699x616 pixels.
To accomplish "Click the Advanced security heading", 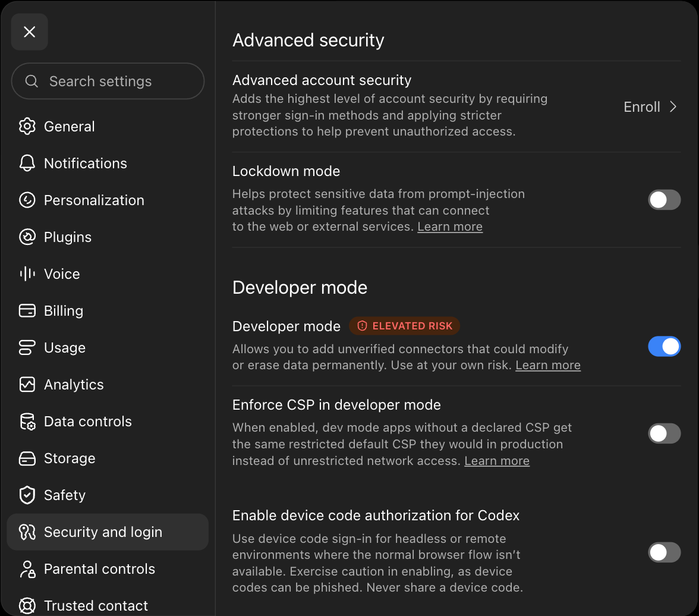I will [308, 40].
